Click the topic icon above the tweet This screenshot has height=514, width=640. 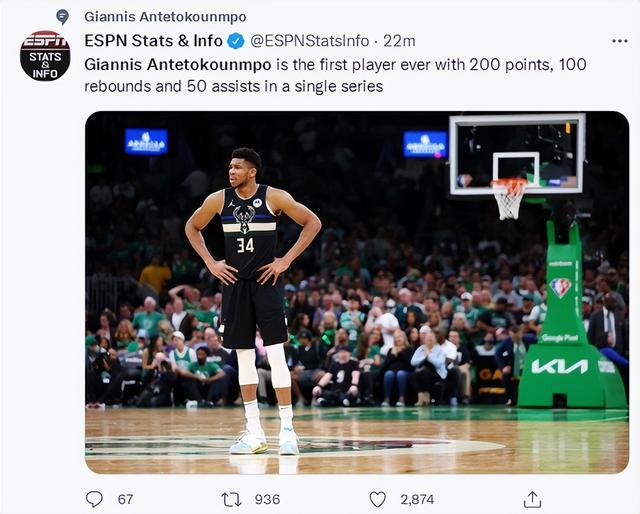point(63,16)
